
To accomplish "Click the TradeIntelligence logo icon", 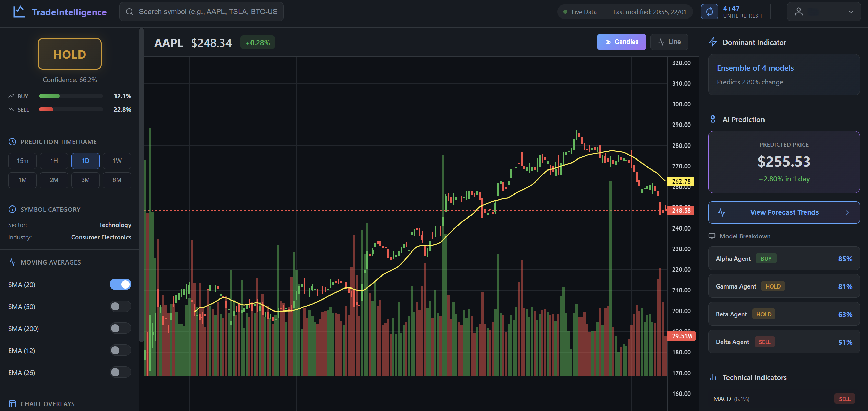I will pyautogui.click(x=19, y=11).
